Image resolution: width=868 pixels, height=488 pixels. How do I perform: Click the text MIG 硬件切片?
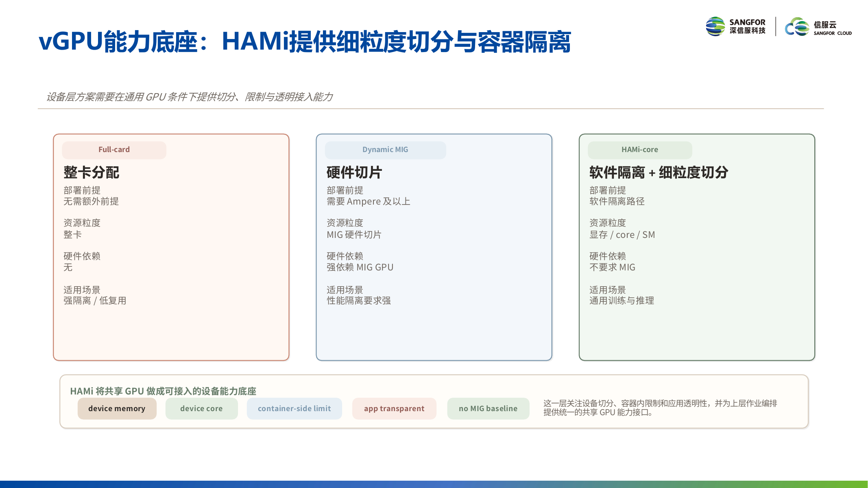click(x=354, y=235)
